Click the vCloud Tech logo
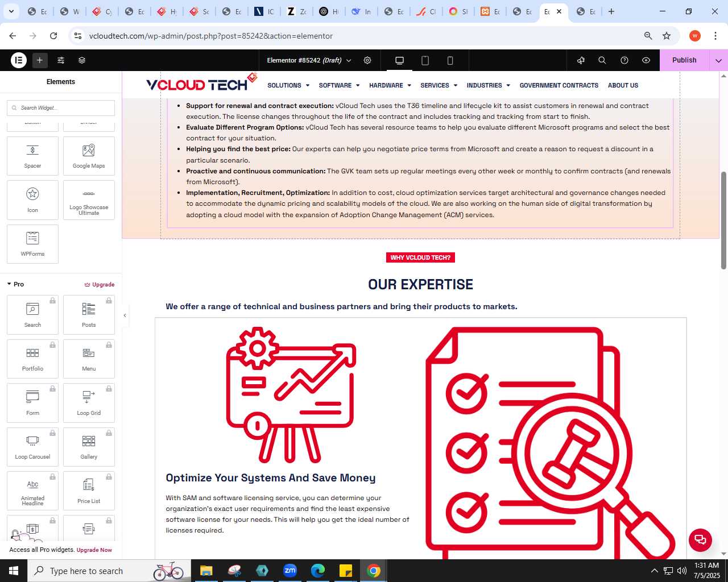 pos(202,83)
